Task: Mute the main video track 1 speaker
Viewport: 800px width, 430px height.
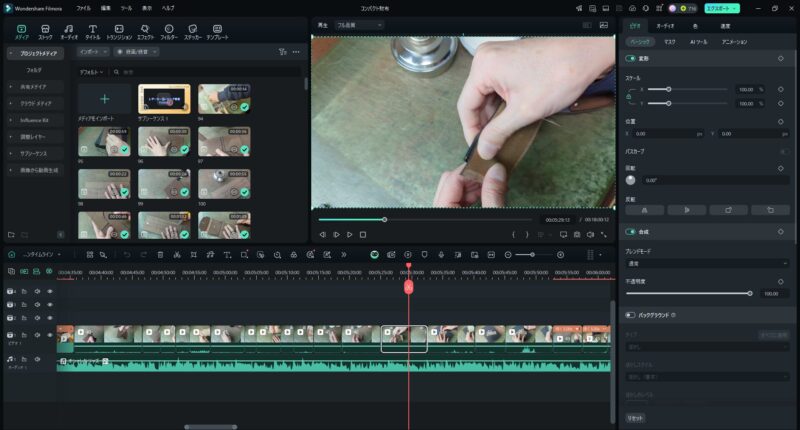Action: point(37,335)
